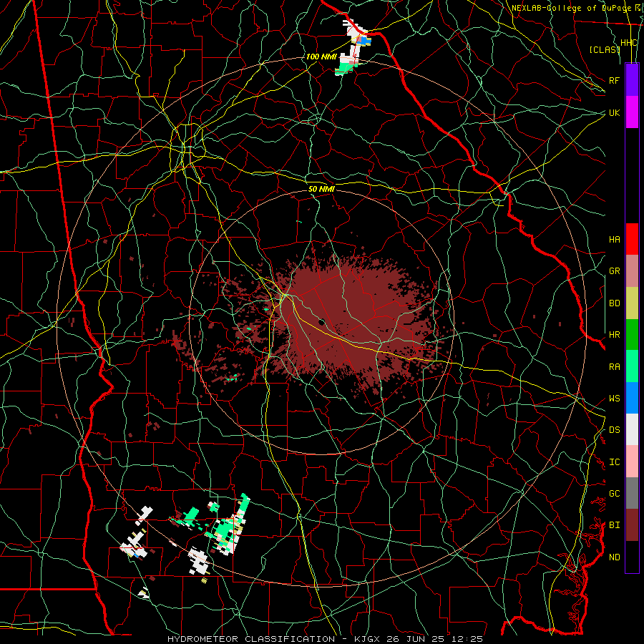Click the 50 NMI range ring label

[321, 189]
